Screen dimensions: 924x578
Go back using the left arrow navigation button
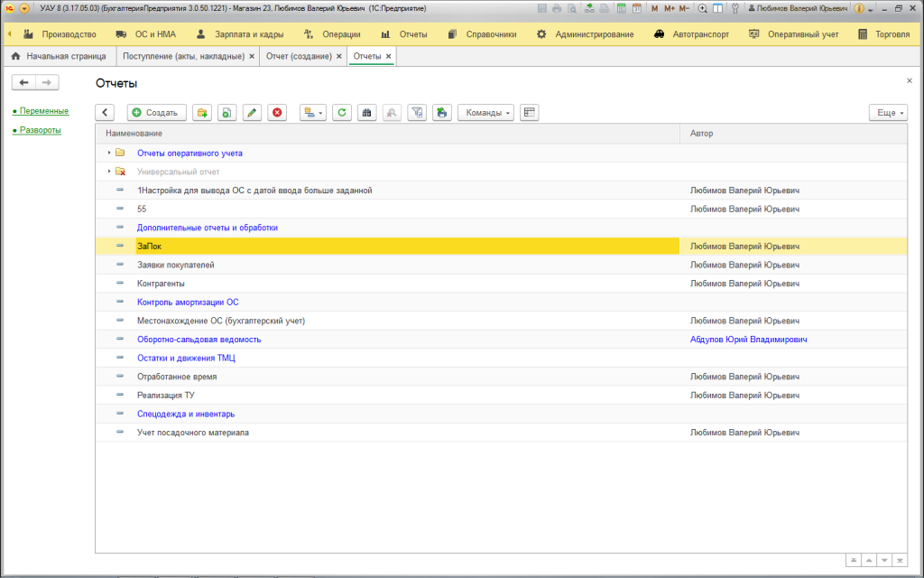point(24,82)
